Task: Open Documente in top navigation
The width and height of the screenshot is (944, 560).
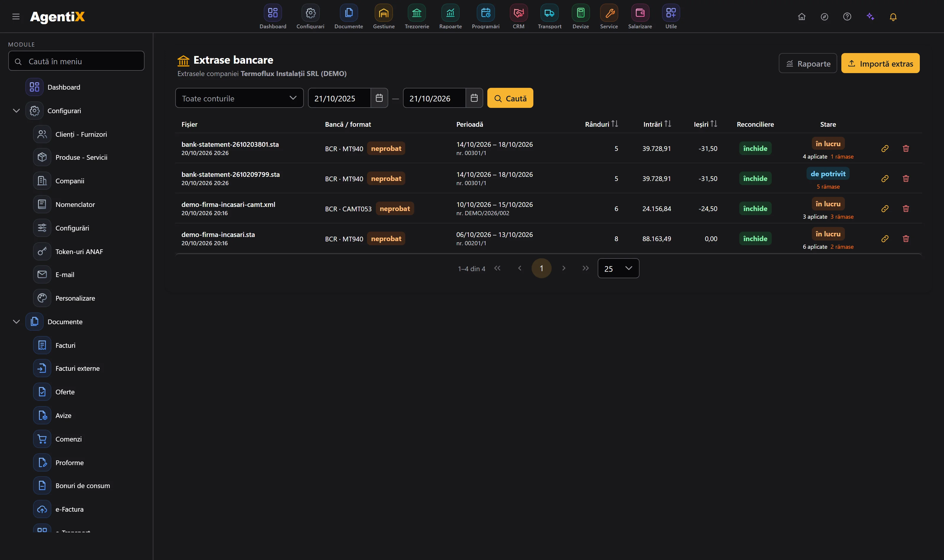Action: [x=348, y=17]
